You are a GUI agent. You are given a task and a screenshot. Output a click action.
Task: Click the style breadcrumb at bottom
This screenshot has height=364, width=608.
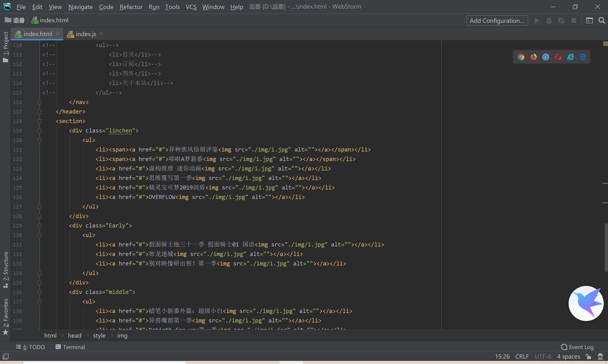[99, 336]
